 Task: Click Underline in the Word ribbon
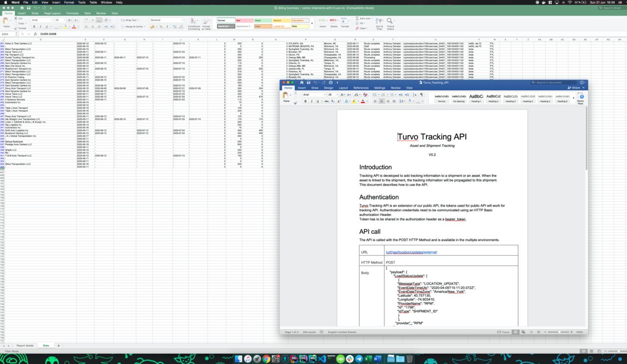pyautogui.click(x=318, y=101)
